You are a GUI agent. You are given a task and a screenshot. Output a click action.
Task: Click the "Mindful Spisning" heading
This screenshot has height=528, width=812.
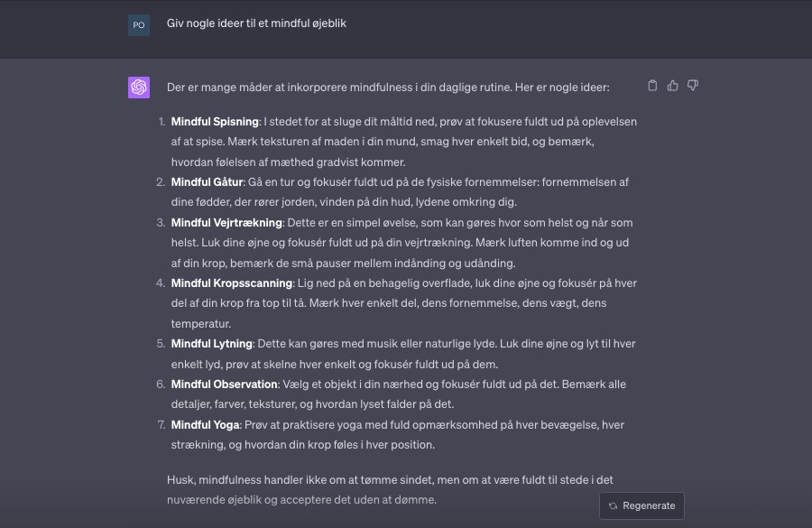pyautogui.click(x=215, y=122)
